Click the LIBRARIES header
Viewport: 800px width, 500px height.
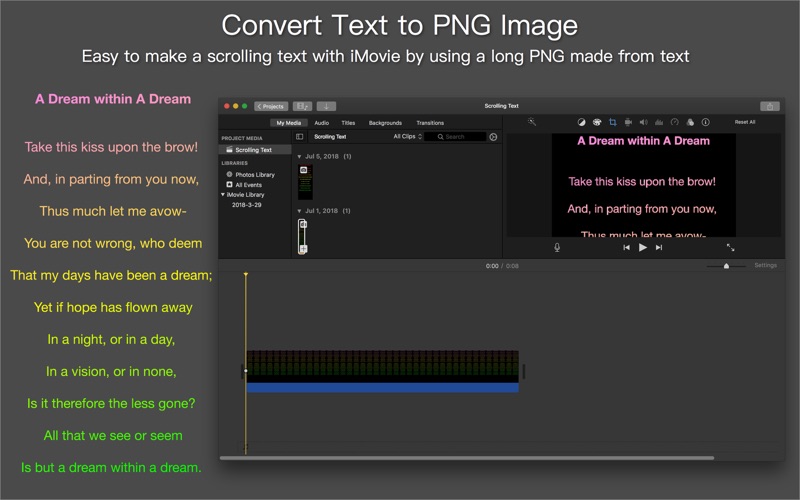point(234,163)
